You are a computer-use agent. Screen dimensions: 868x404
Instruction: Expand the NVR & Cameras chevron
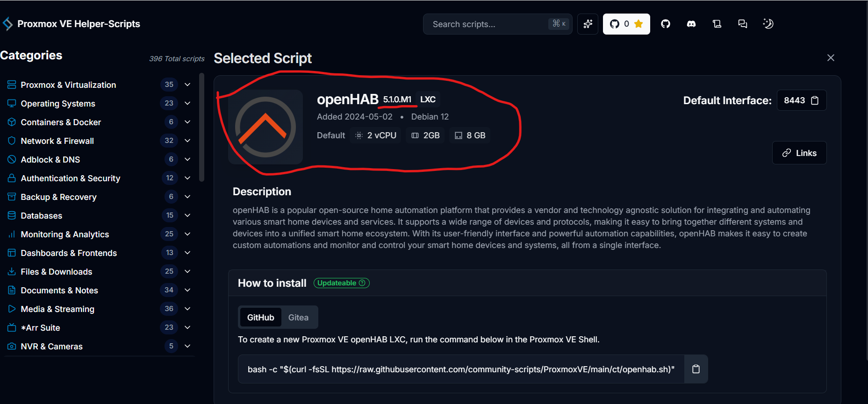point(187,346)
